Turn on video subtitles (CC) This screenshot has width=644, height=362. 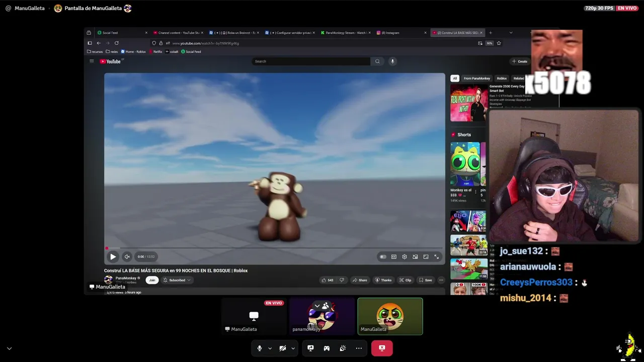(394, 257)
